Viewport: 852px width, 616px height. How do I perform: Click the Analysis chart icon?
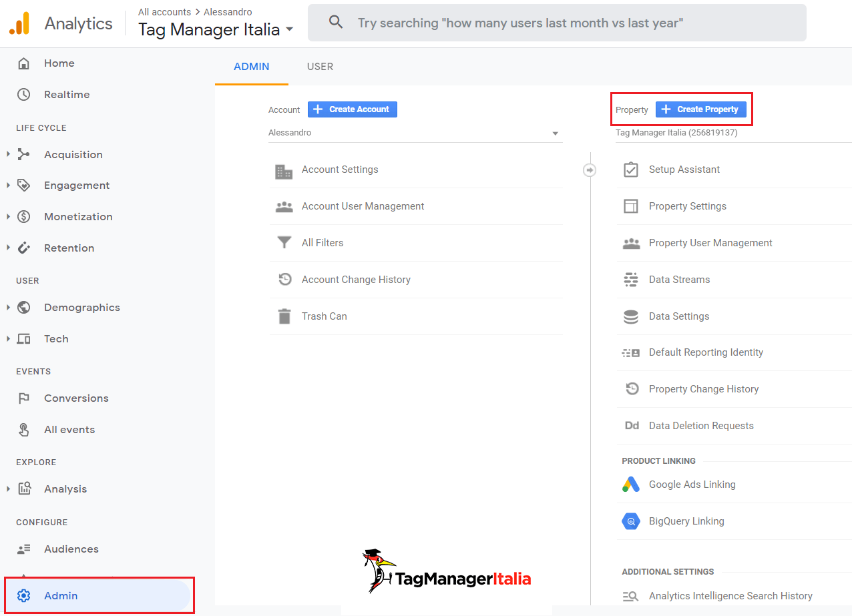click(x=23, y=489)
